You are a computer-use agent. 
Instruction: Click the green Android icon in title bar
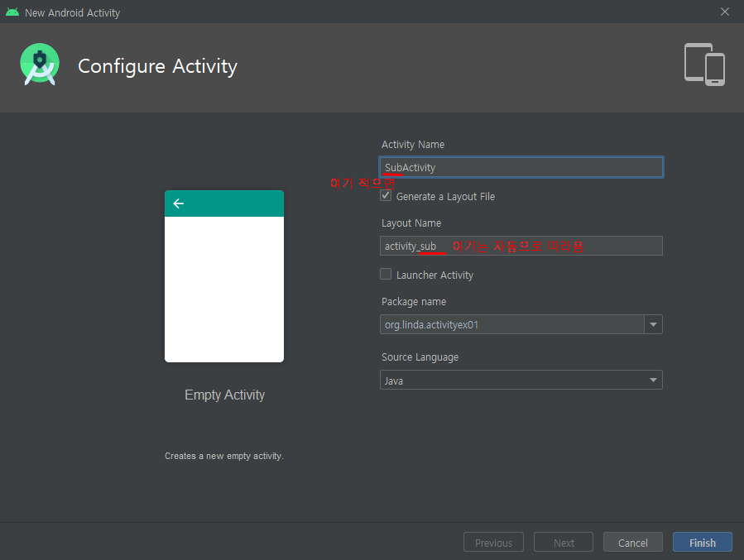tap(12, 12)
